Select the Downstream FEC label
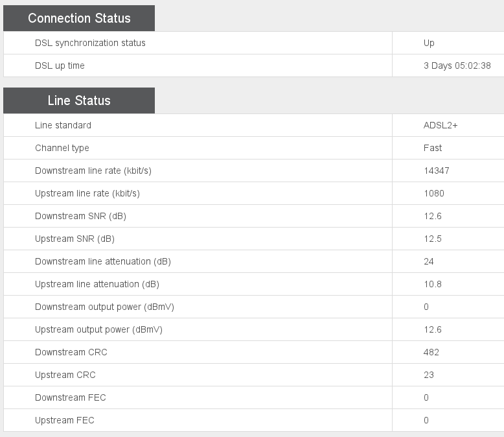 click(71, 397)
